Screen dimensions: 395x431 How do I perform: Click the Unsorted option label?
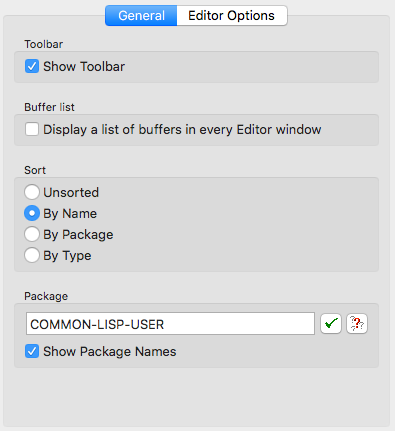pos(71,192)
